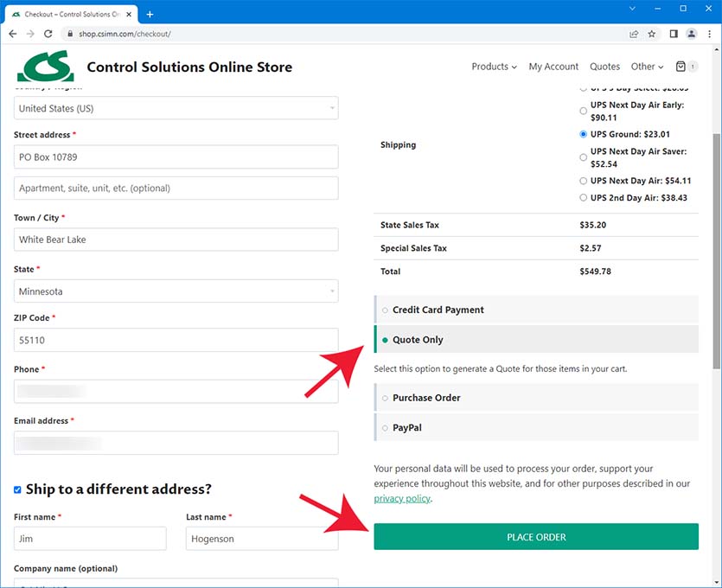Click the shipping Last name field
Viewport: 722px width, 588px height.
[x=262, y=538]
